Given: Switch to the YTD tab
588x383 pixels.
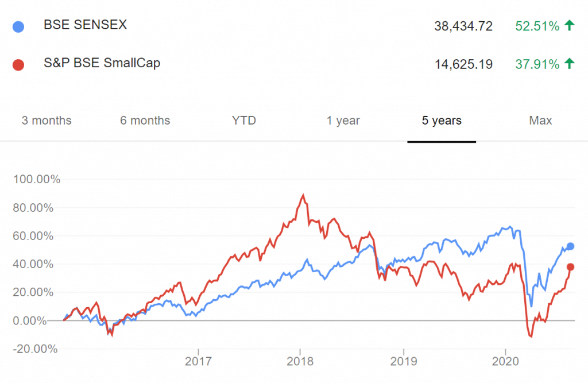Looking at the screenshot, I should pos(243,121).
